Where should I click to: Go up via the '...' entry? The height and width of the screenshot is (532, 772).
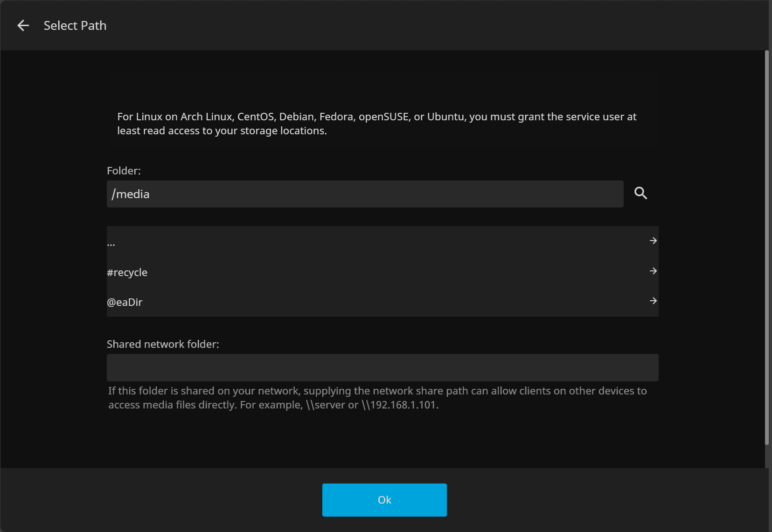tap(111, 243)
